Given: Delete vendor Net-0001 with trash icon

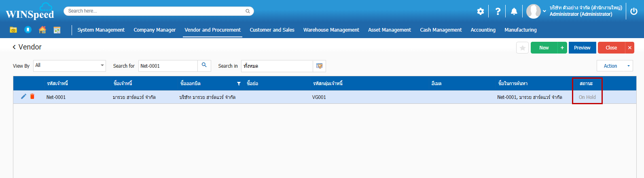Looking at the screenshot, I should [32, 97].
